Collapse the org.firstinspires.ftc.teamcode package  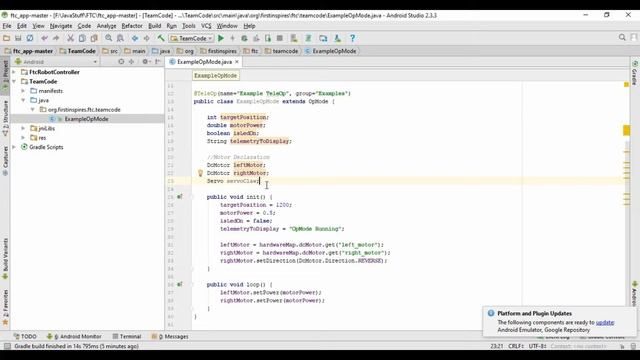[x=33, y=109]
